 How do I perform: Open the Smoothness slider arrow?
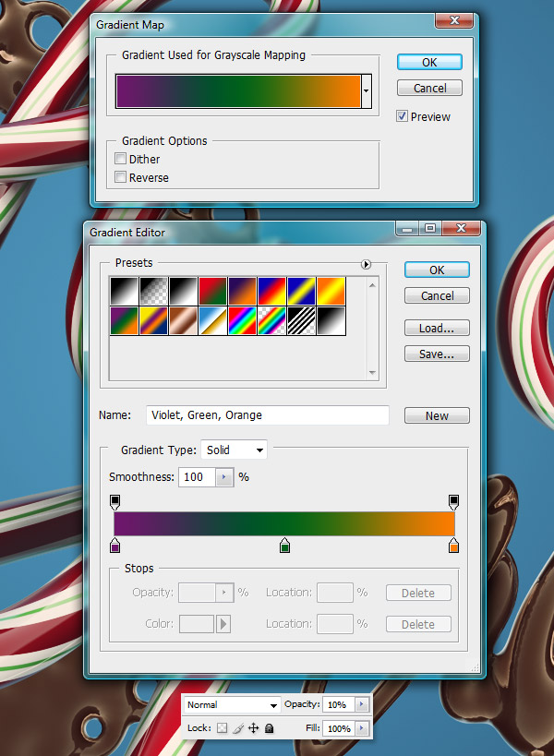[223, 477]
